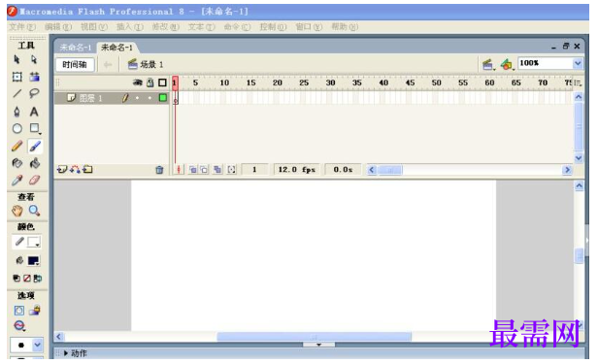Open the 100% zoom dropdown
This screenshot has height=364, width=598.
[x=578, y=63]
